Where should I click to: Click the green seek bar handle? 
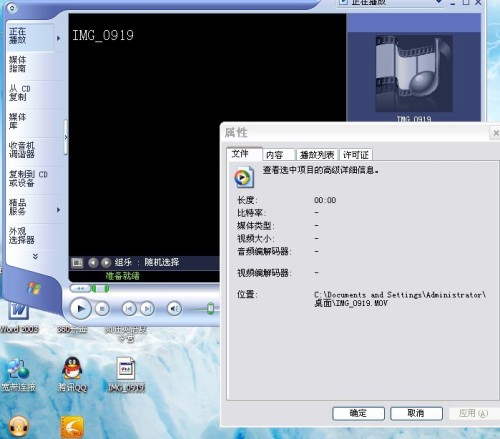(x=100, y=289)
